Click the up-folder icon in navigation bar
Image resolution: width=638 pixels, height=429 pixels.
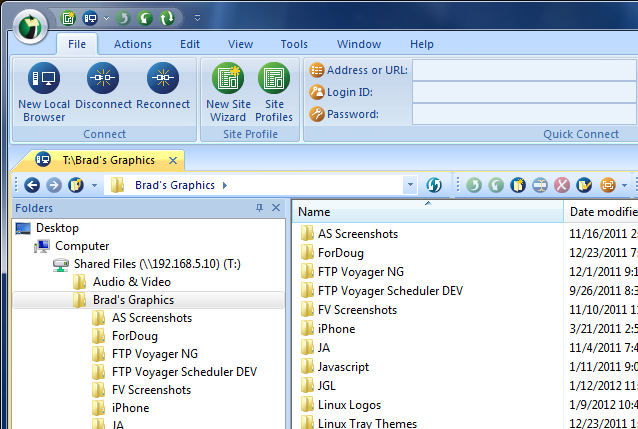(x=76, y=185)
